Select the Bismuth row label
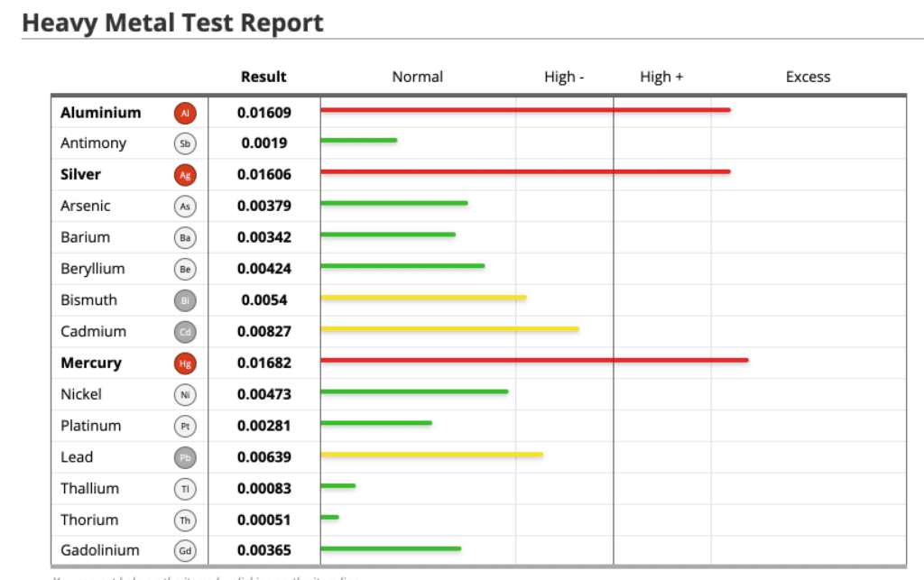This screenshot has width=924, height=580. coord(89,299)
